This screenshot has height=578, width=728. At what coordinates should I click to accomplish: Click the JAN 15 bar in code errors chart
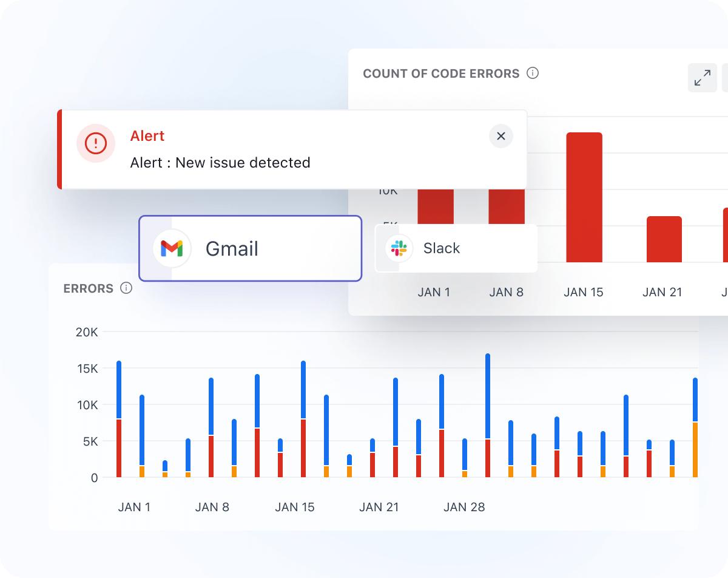click(584, 197)
